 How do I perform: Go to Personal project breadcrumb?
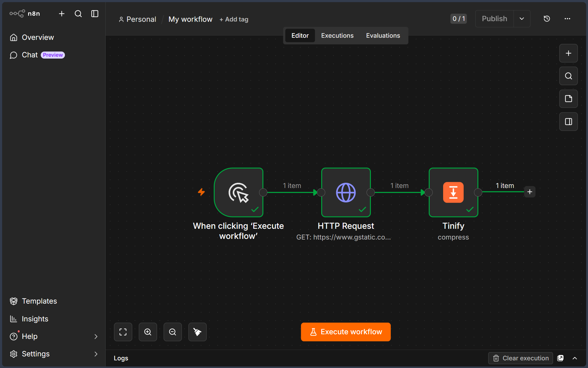(138, 19)
